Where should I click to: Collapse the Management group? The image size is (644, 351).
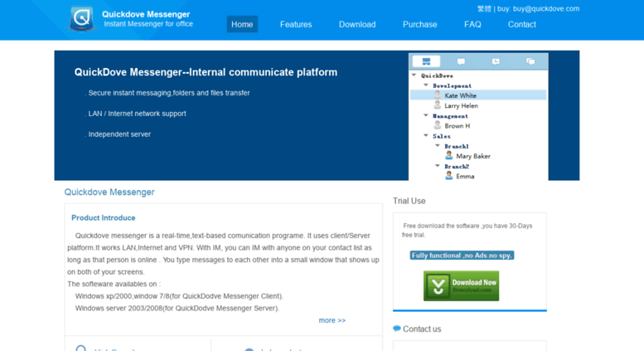(x=426, y=115)
